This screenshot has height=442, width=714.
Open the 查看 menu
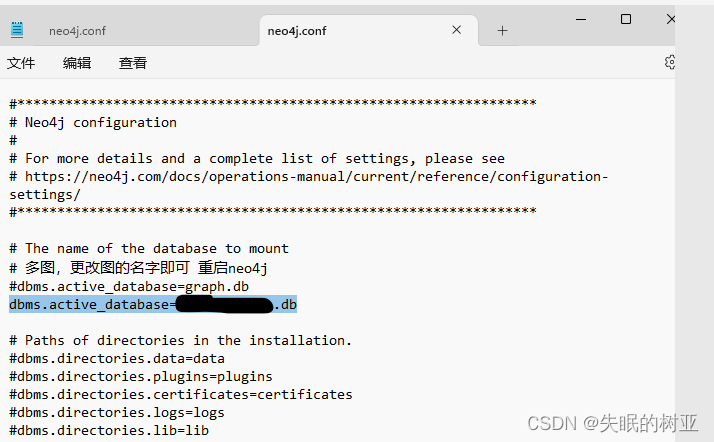pos(133,63)
